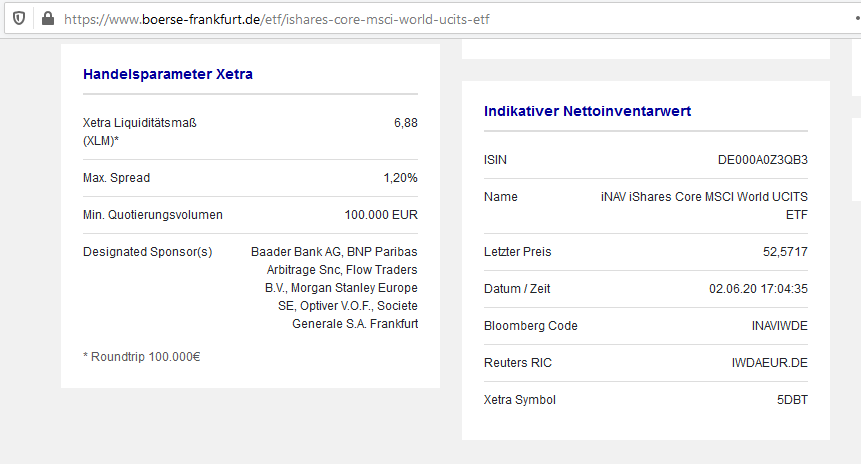
Task: Click the quotation volume 100.000 EUR
Action: (381, 215)
